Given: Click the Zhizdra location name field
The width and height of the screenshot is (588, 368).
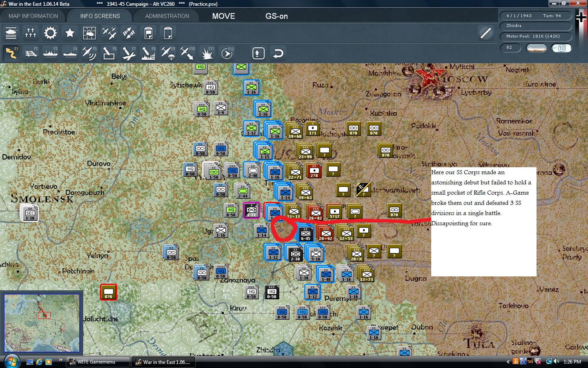Looking at the screenshot, I should 536,26.
